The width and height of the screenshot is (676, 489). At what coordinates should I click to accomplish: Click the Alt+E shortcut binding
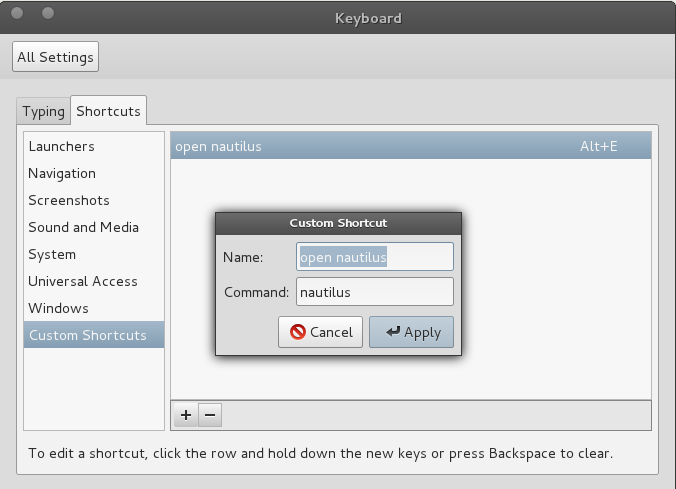point(598,146)
